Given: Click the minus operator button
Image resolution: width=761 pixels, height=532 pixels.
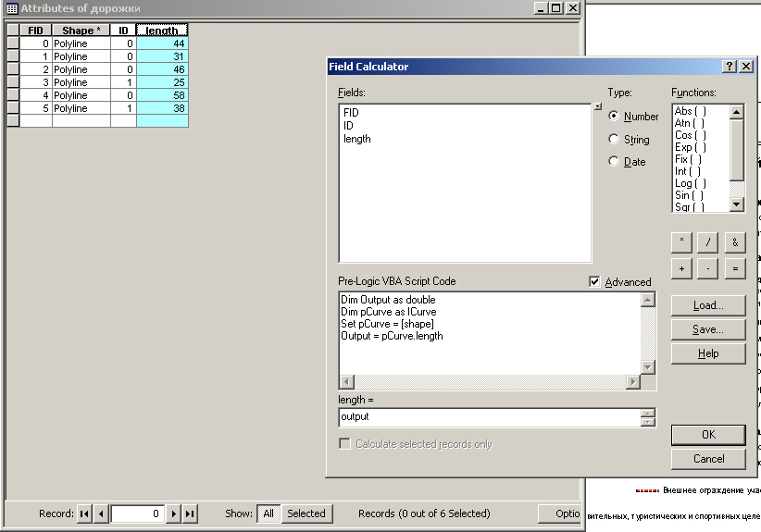Looking at the screenshot, I should [707, 268].
